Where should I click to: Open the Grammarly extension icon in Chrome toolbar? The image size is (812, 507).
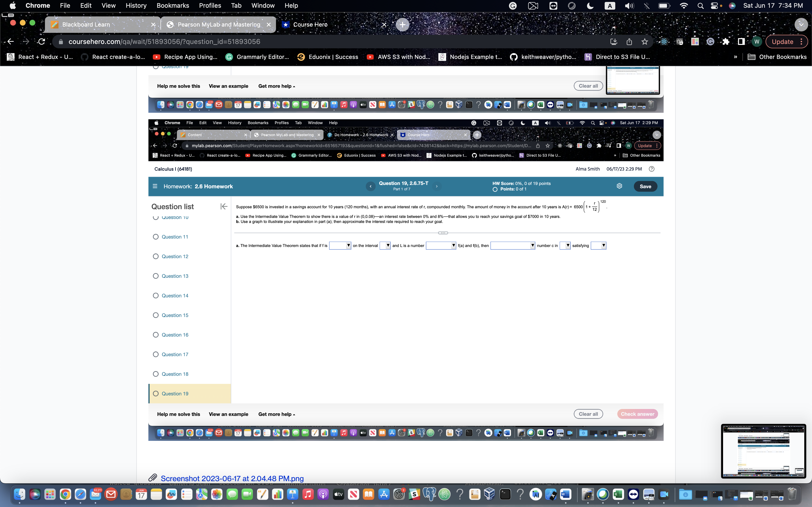tap(711, 41)
